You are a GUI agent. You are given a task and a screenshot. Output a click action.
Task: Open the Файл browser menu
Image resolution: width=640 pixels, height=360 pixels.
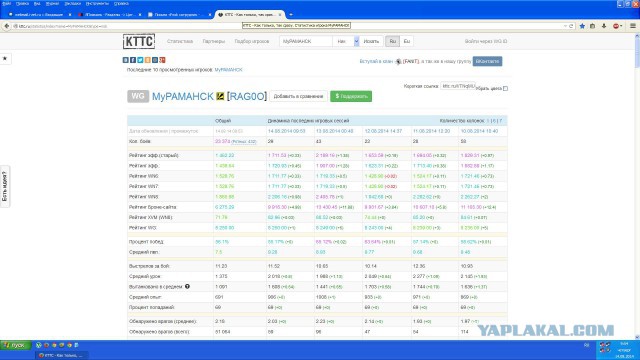click(6, 3)
